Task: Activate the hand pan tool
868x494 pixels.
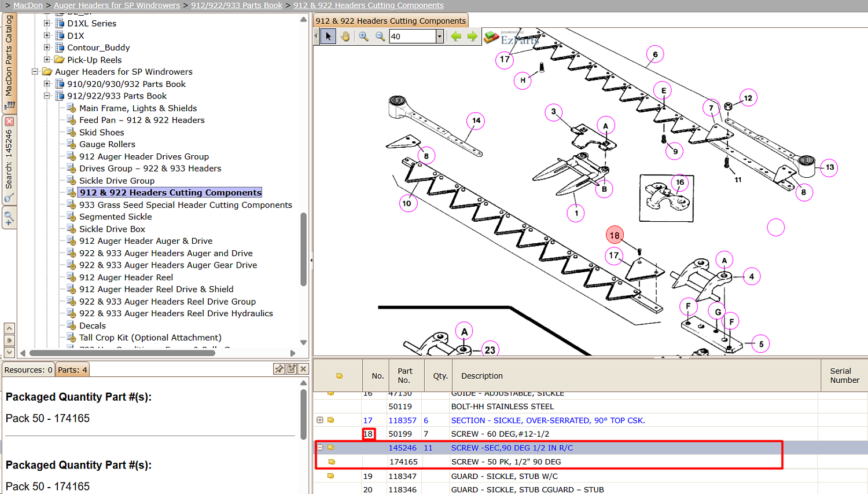Action: pyautogui.click(x=345, y=36)
